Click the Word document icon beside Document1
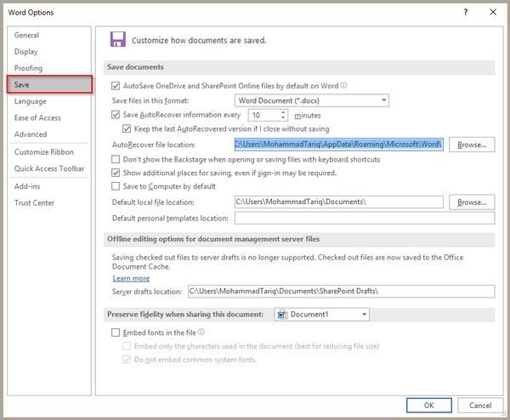 click(282, 315)
